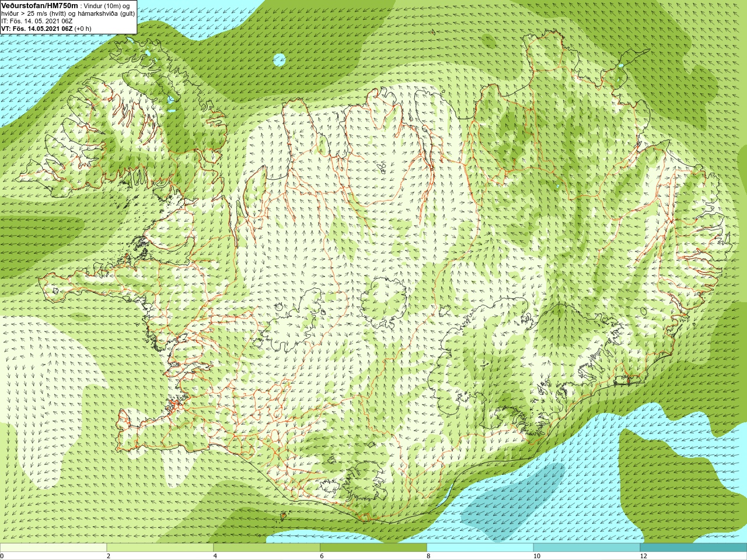Click the '2' label on the color scale
This screenshot has width=747, height=560.
click(109, 556)
